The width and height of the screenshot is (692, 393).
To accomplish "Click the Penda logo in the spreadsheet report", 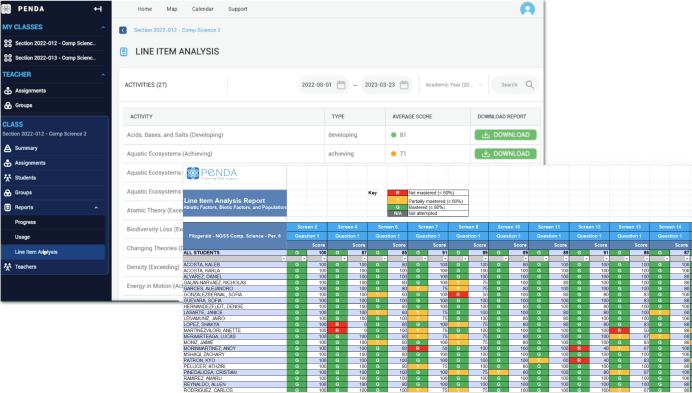I will coord(212,173).
